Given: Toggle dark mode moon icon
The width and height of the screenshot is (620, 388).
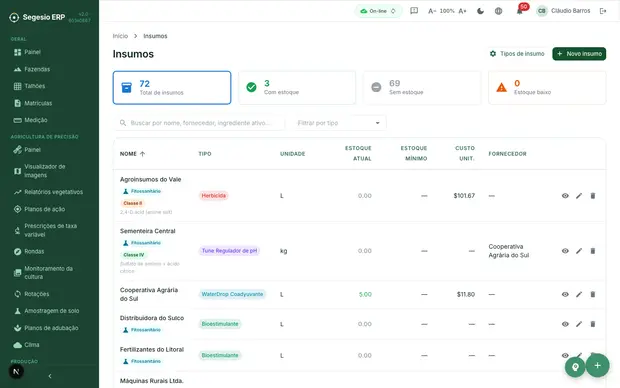Looking at the screenshot, I should (480, 11).
